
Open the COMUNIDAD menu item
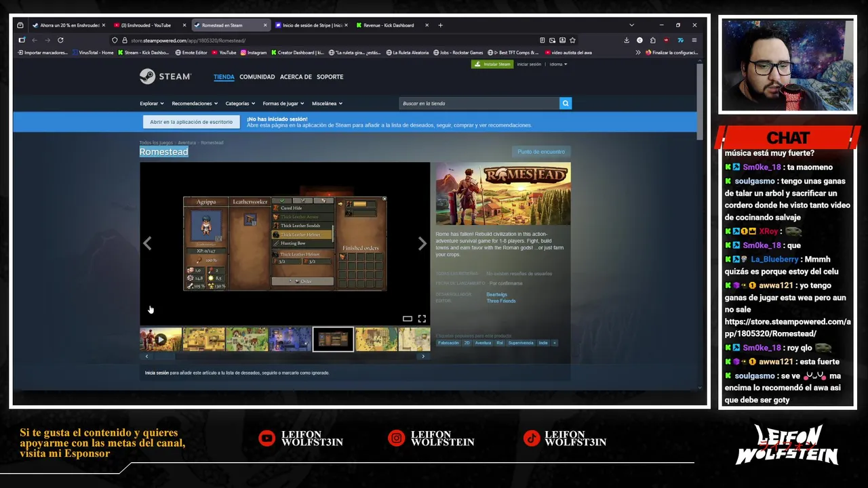pyautogui.click(x=257, y=77)
